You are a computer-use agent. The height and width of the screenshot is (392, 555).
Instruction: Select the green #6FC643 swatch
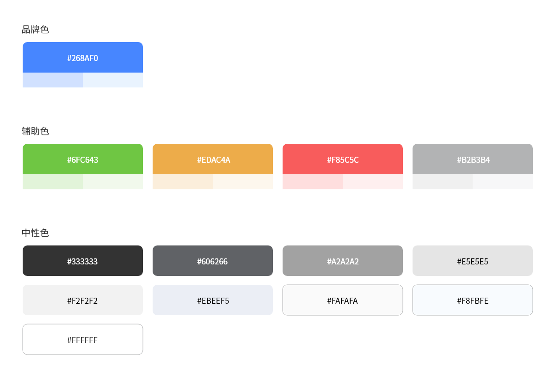point(83,159)
